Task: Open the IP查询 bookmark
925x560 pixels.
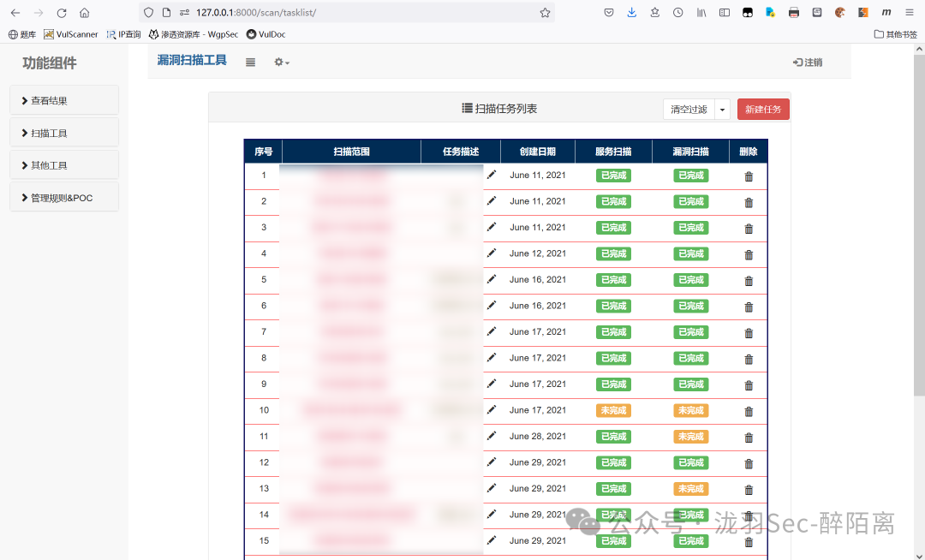Action: pyautogui.click(x=124, y=34)
